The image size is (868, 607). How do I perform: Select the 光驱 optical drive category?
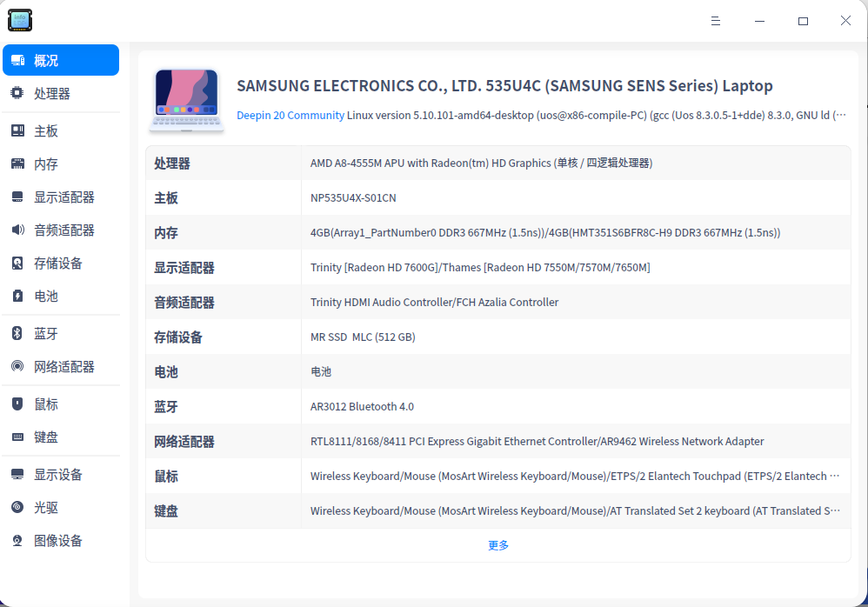[x=43, y=507]
